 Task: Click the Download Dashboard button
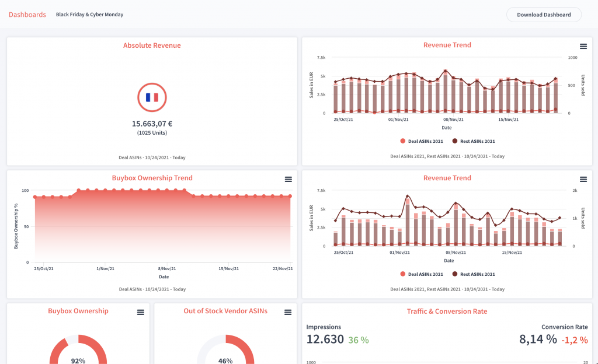tap(543, 15)
